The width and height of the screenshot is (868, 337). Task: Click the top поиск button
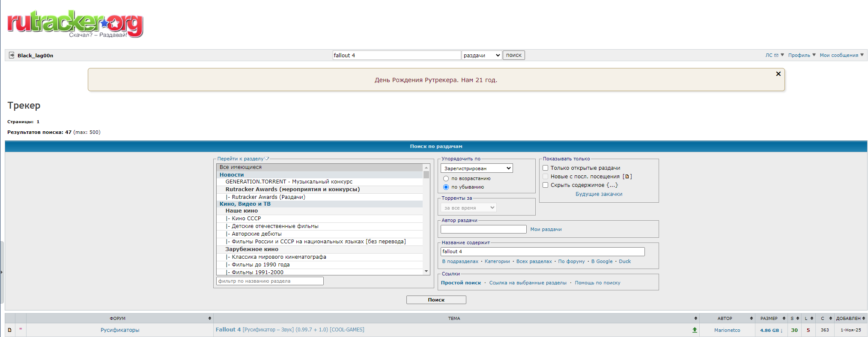click(x=514, y=55)
